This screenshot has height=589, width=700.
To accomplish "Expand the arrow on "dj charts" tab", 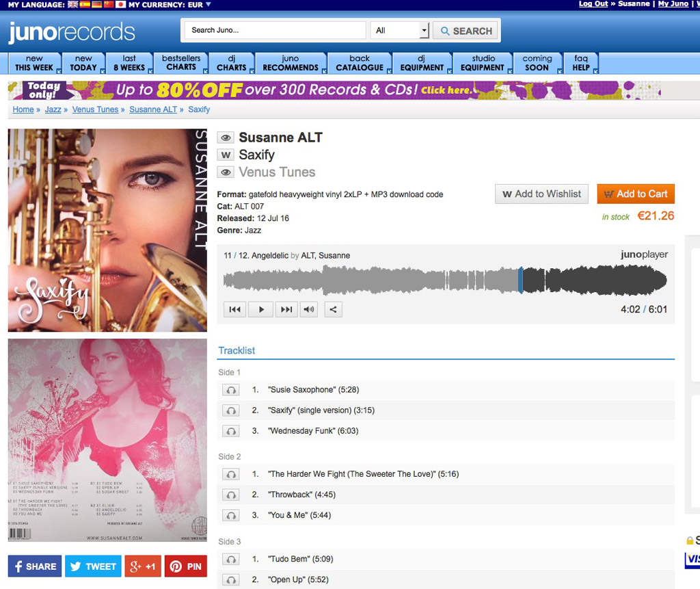I will click(252, 71).
